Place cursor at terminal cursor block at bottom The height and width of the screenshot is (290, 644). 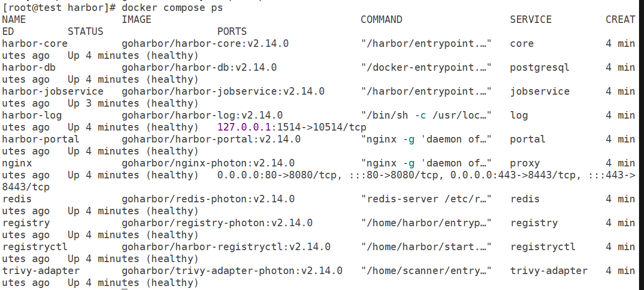[125, 289]
